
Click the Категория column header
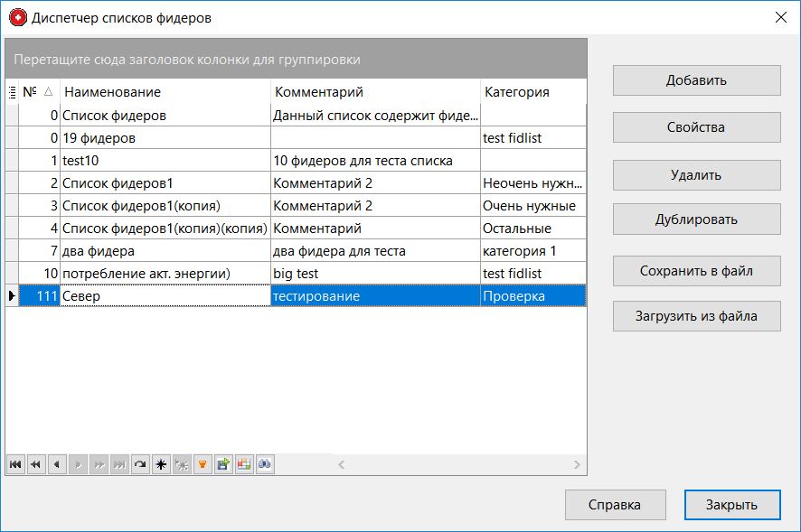[532, 91]
